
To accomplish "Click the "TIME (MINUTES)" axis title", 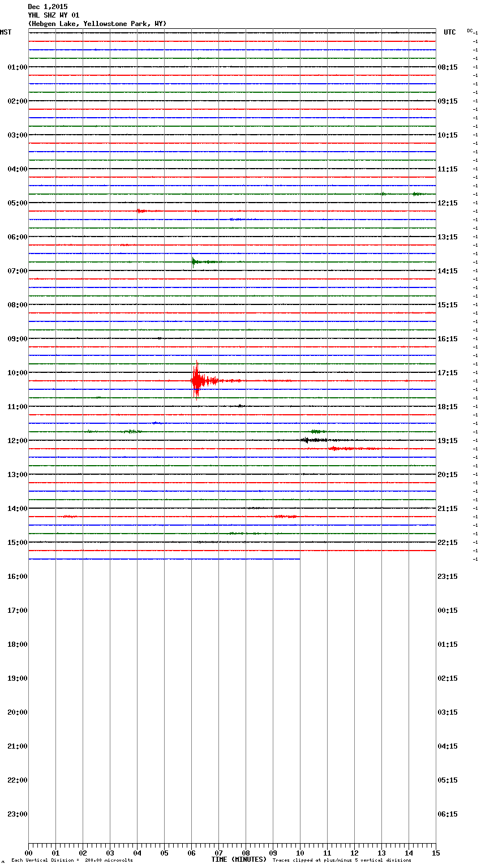I will pyautogui.click(x=239, y=860).
